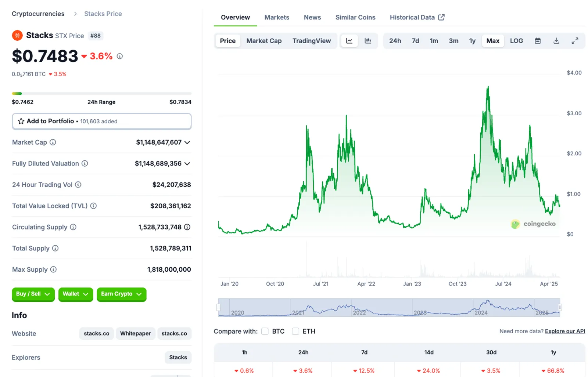
Task: Open the Markets tab
Action: [277, 17]
